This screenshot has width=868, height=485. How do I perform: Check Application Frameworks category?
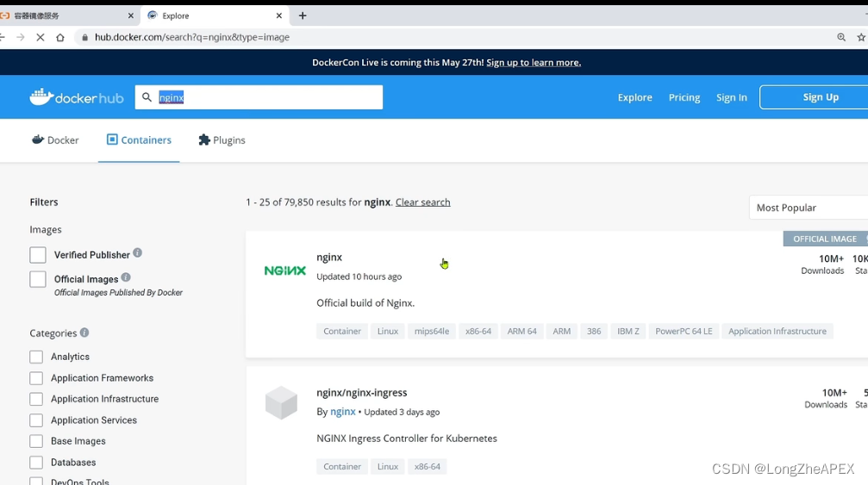coord(36,378)
